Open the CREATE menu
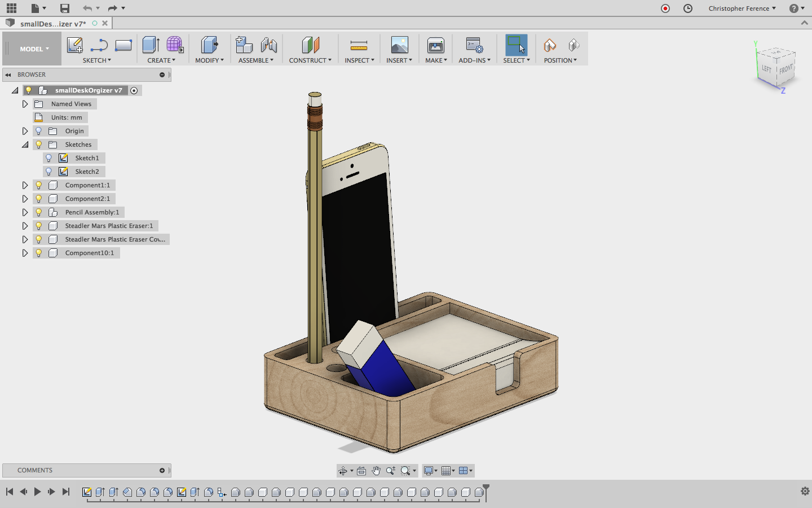Image resolution: width=812 pixels, height=508 pixels. 161,60
